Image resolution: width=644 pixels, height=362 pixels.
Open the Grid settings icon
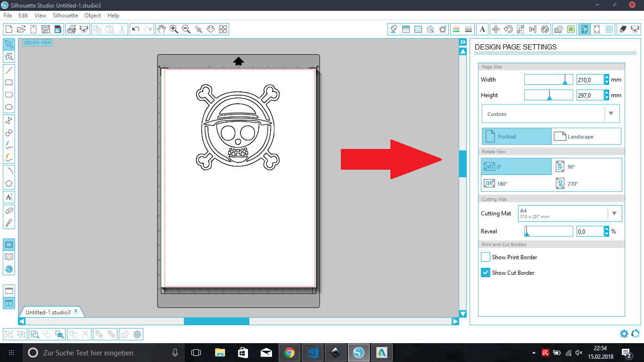tap(609, 29)
